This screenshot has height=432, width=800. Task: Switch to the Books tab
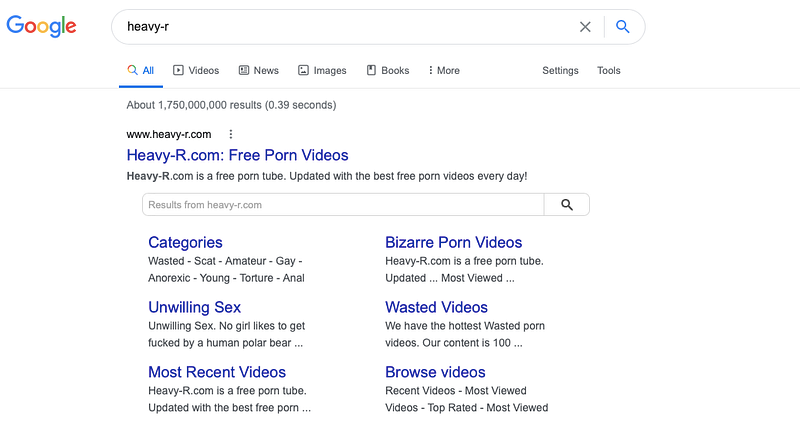pos(388,70)
